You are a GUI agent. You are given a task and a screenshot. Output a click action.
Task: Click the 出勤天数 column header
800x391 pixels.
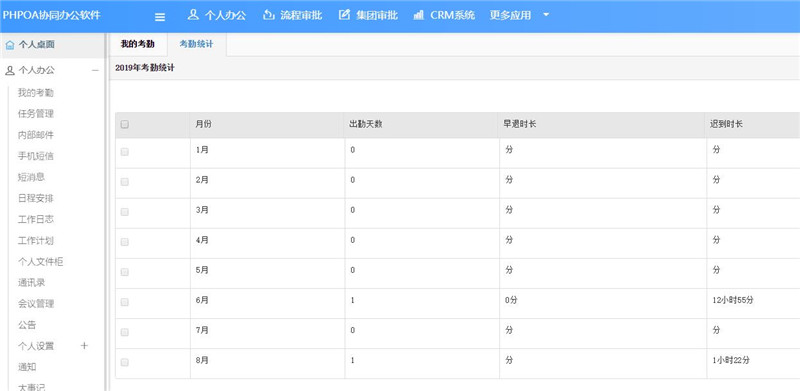(x=366, y=124)
